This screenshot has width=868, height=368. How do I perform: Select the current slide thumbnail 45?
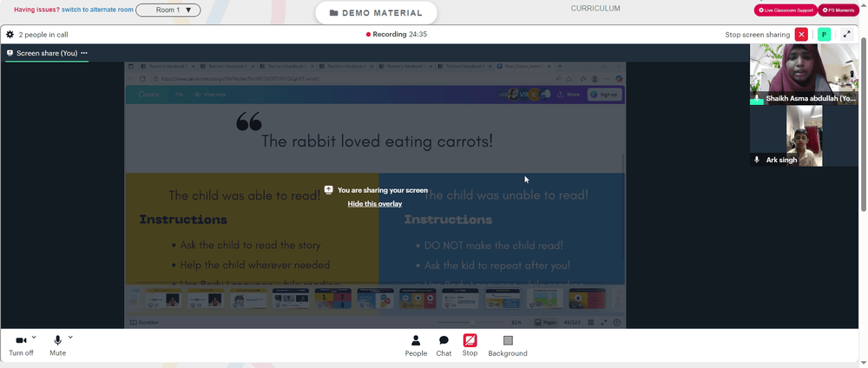click(503, 299)
